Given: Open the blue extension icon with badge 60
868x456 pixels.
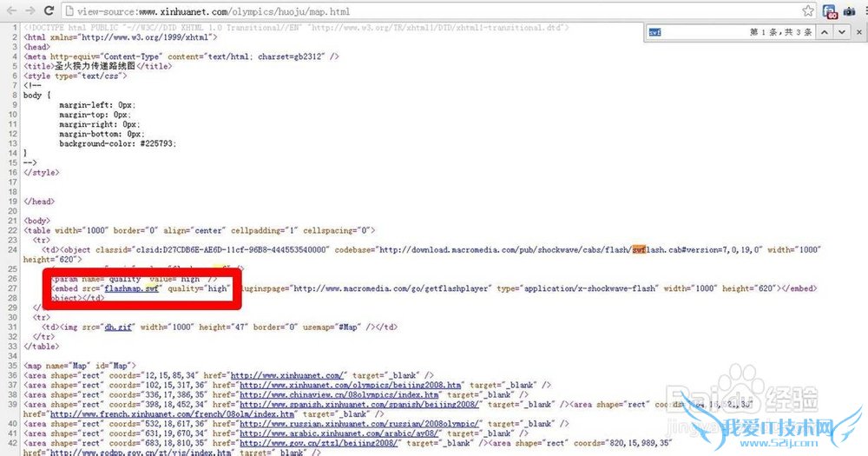Looking at the screenshot, I should click(830, 11).
